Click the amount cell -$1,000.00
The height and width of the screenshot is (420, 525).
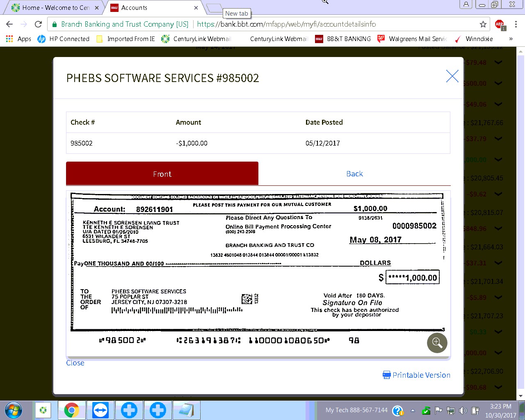coord(192,143)
